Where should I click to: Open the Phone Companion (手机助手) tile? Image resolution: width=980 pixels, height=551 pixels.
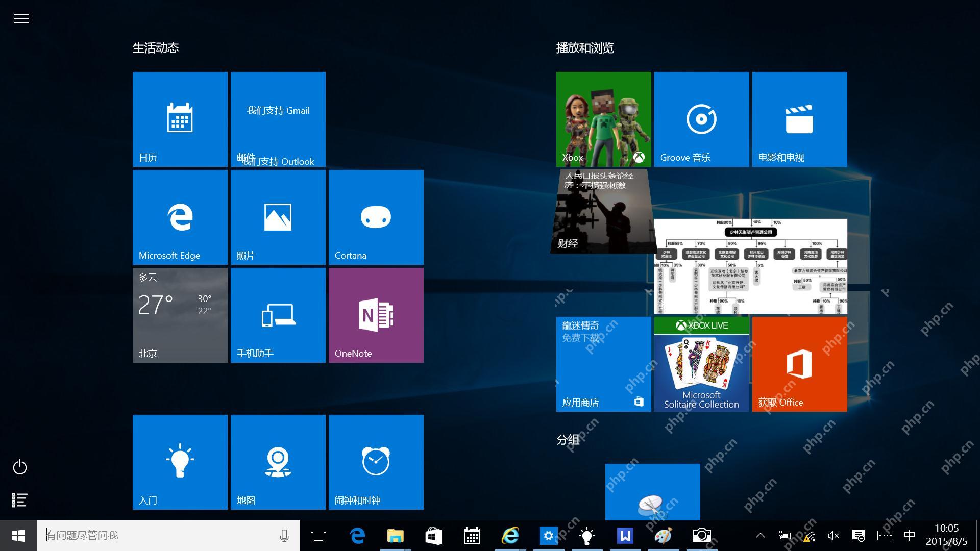pyautogui.click(x=278, y=315)
